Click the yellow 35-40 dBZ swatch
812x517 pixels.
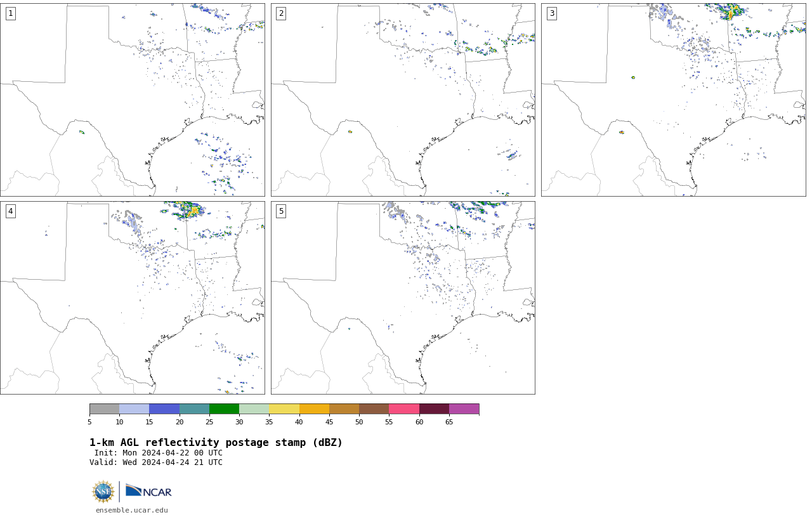click(x=284, y=409)
